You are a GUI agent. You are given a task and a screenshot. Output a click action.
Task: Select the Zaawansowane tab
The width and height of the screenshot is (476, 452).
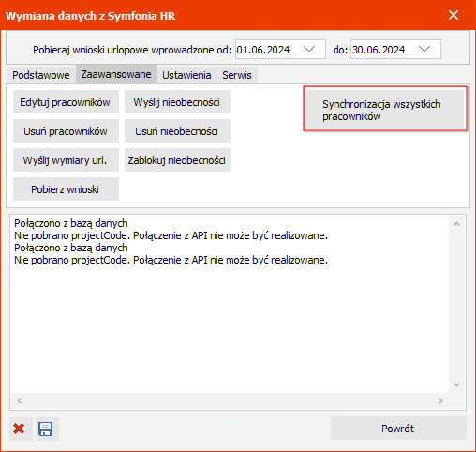click(x=116, y=74)
